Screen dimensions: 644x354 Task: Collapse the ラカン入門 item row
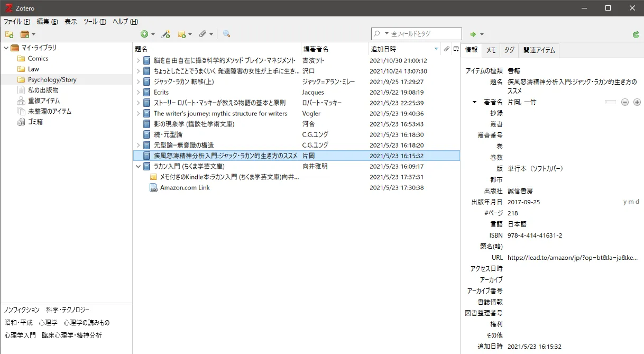click(139, 166)
